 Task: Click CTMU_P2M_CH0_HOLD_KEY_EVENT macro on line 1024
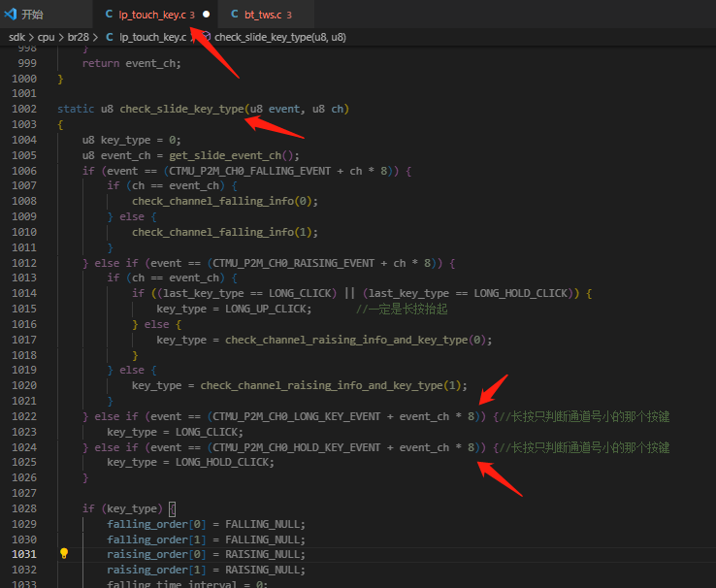pyautogui.click(x=297, y=448)
